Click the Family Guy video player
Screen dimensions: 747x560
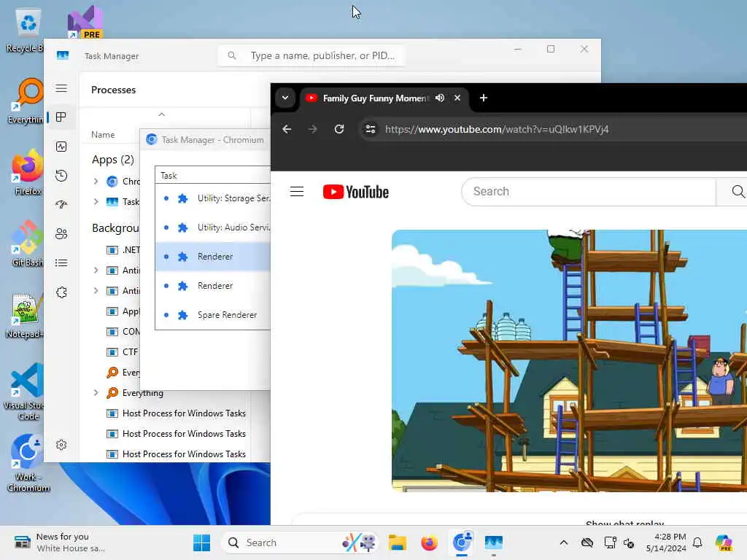pos(569,360)
